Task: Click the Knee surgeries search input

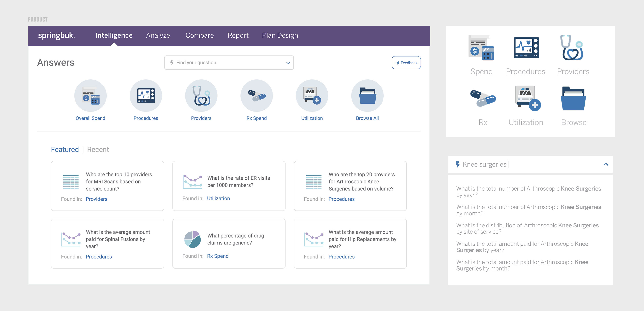Action: (x=530, y=164)
